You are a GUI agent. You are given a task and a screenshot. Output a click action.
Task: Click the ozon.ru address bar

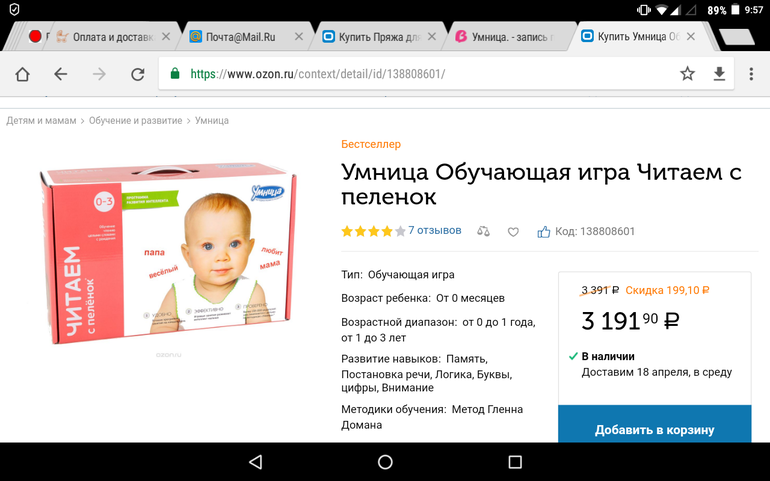(x=422, y=74)
